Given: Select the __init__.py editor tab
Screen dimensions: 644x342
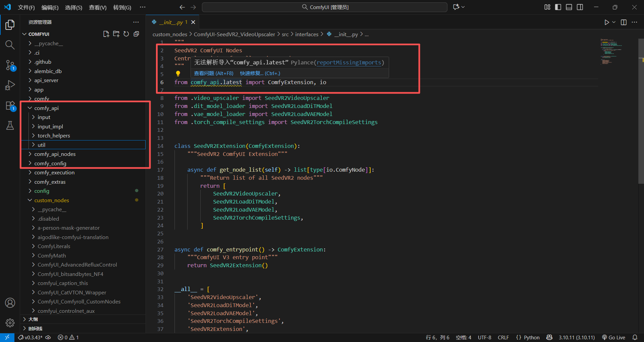Looking at the screenshot, I should click(x=172, y=22).
